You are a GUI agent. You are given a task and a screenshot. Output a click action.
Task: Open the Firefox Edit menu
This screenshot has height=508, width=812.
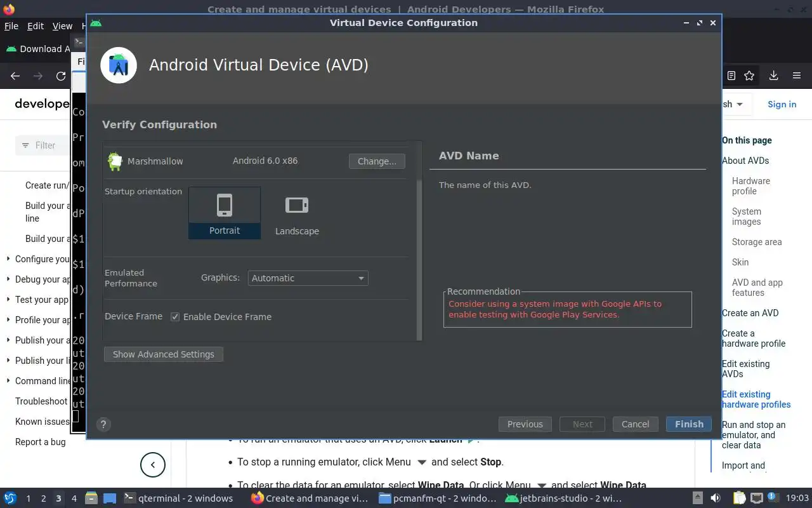(x=36, y=26)
